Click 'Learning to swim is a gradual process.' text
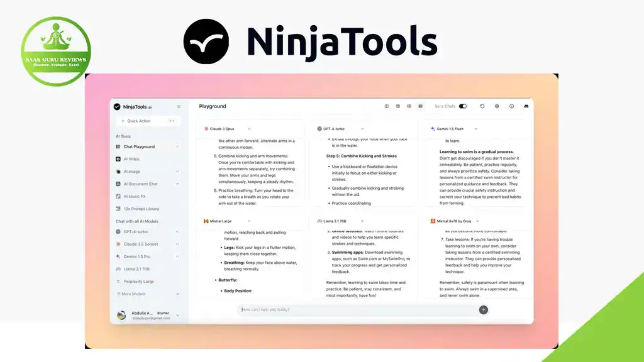The width and height of the screenshot is (644, 362). tap(477, 151)
